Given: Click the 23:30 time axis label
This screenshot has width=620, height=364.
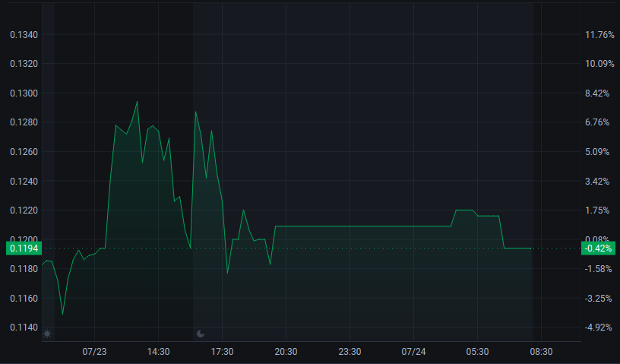Looking at the screenshot, I should point(350,352).
